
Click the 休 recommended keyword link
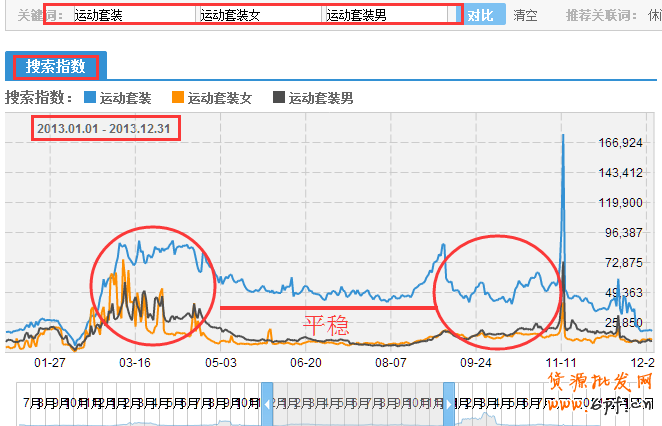point(654,16)
